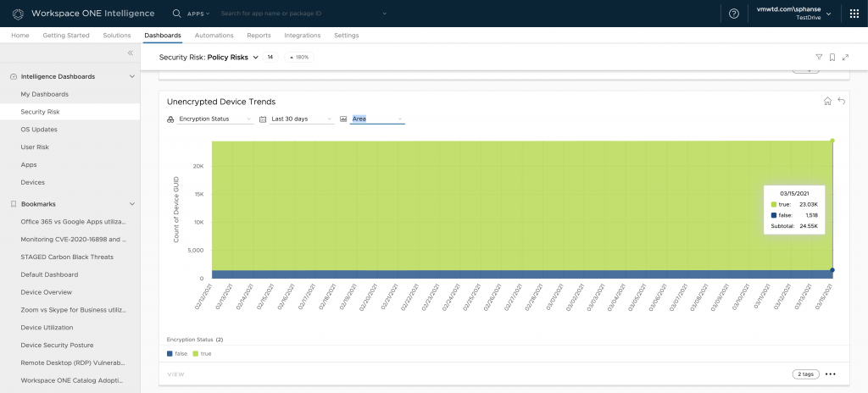
Task: Toggle the true legend swatch
Action: click(196, 353)
